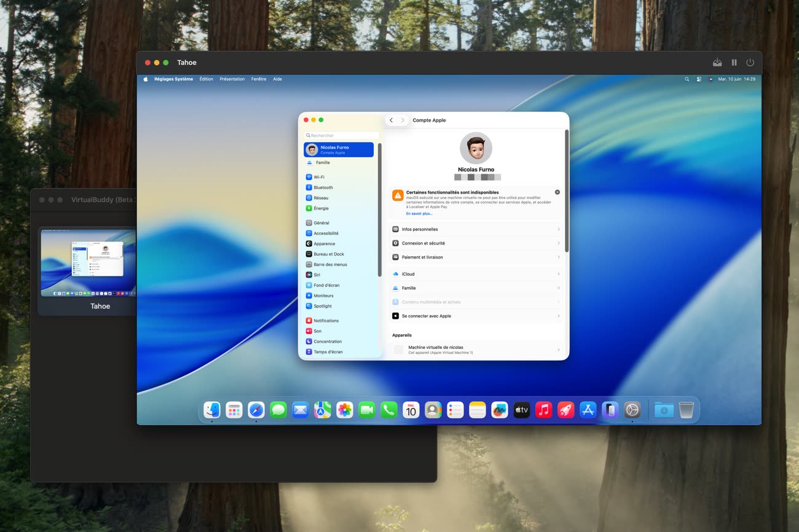The image size is (799, 532).
Task: Expand the Paiement et livraison row
Action: pos(476,257)
